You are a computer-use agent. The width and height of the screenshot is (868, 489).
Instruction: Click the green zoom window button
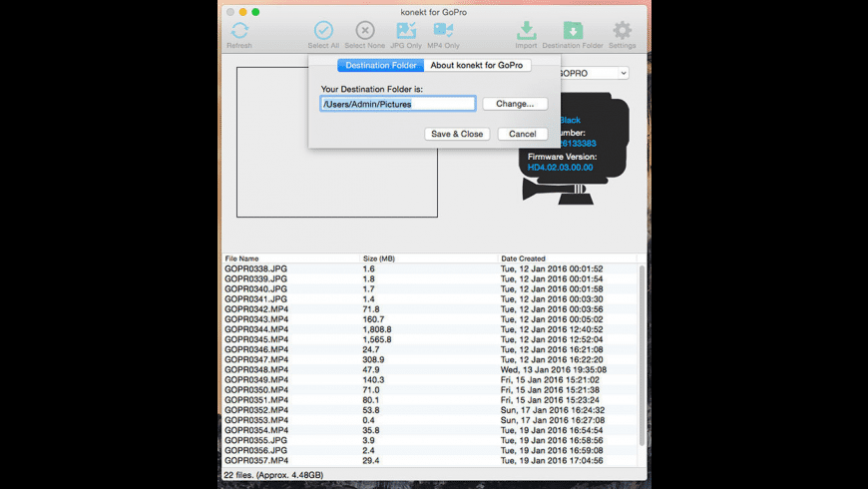pyautogui.click(x=255, y=12)
